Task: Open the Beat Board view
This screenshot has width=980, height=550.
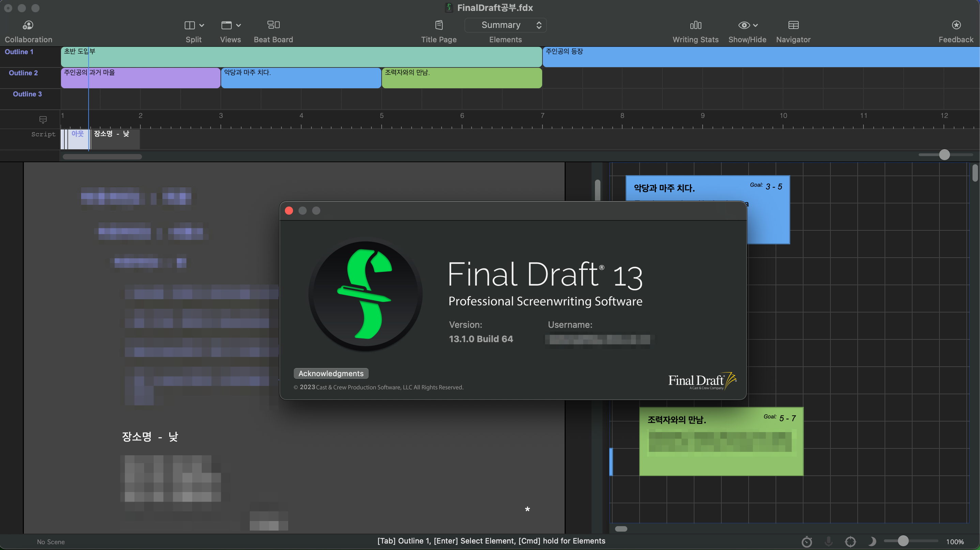Action: (x=273, y=25)
